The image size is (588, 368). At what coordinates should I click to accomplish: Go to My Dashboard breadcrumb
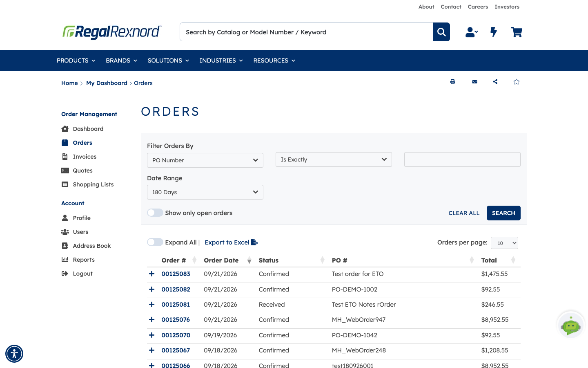pos(107,83)
